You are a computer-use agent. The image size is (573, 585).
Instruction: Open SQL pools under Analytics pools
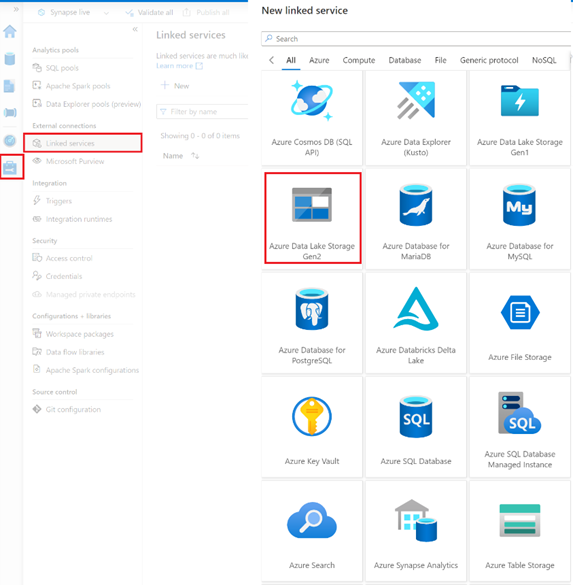coord(56,68)
